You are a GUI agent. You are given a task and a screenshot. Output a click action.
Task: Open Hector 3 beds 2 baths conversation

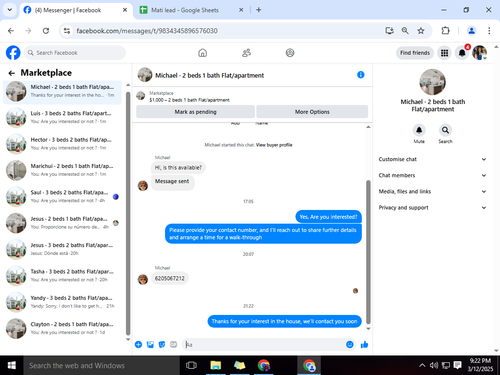tap(62, 144)
